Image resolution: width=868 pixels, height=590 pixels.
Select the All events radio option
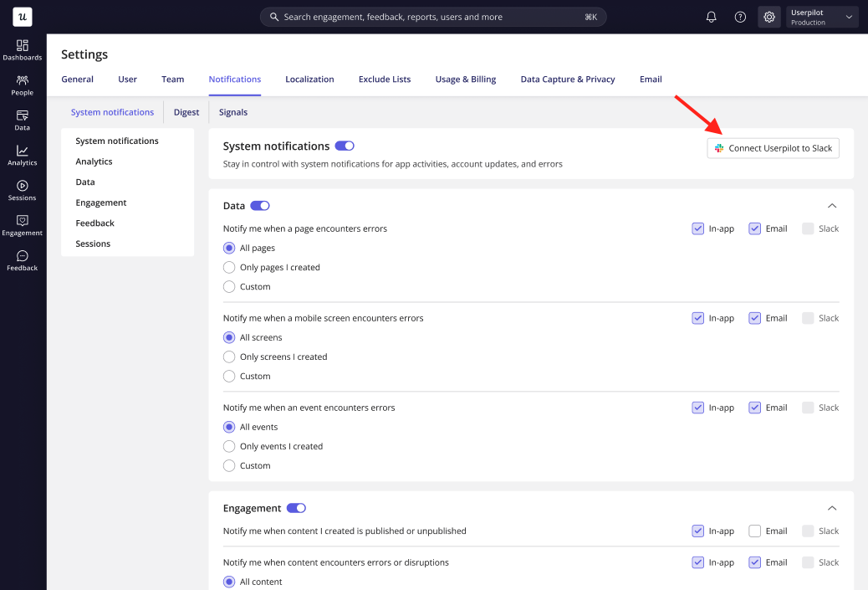point(228,427)
